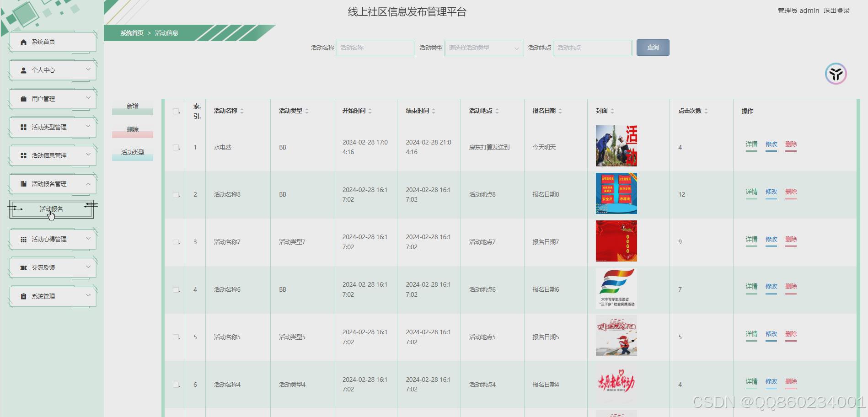868x417 pixels.
Task: Expand the 活动心得管理 menu chevron
Action: point(88,238)
